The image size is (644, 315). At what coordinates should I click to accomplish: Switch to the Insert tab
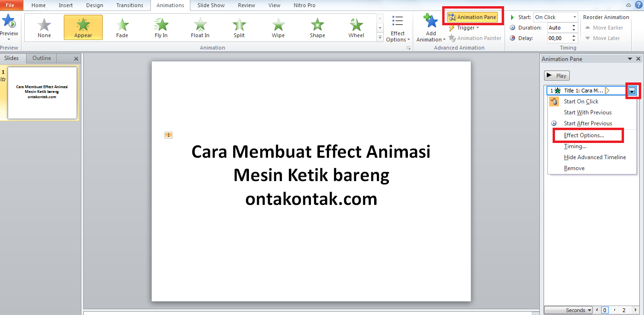pos(66,5)
